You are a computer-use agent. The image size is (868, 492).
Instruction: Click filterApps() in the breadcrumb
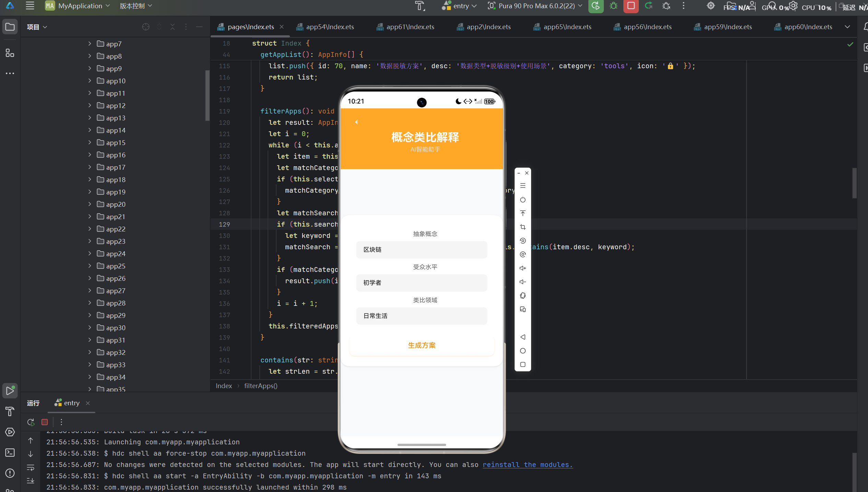261,386
